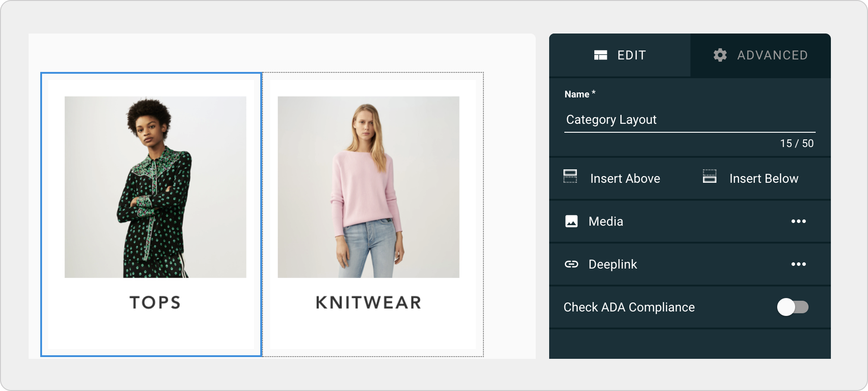Viewport: 868px width, 391px height.
Task: Click the KNITWEAR category title
Action: coord(368,303)
